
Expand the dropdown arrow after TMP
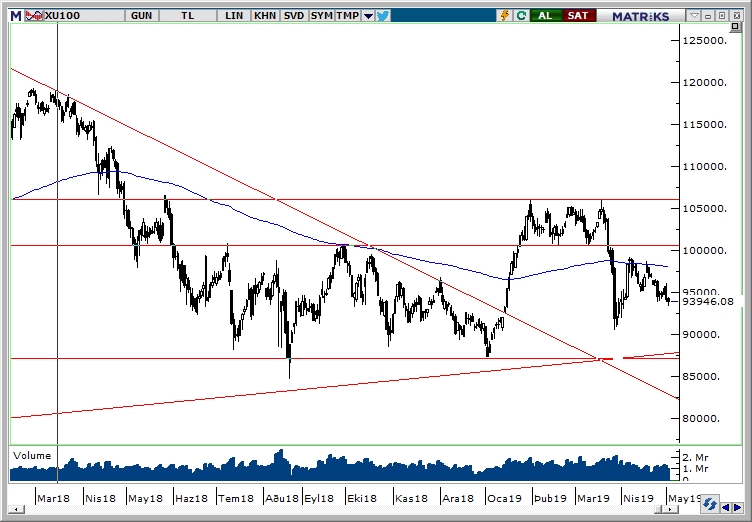tap(368, 16)
